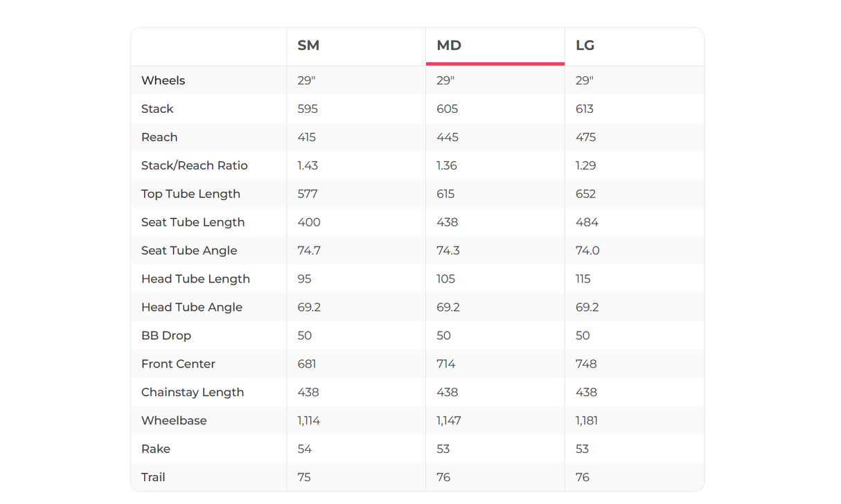
Task: Click the BB Drop row label
Action: [x=166, y=336]
